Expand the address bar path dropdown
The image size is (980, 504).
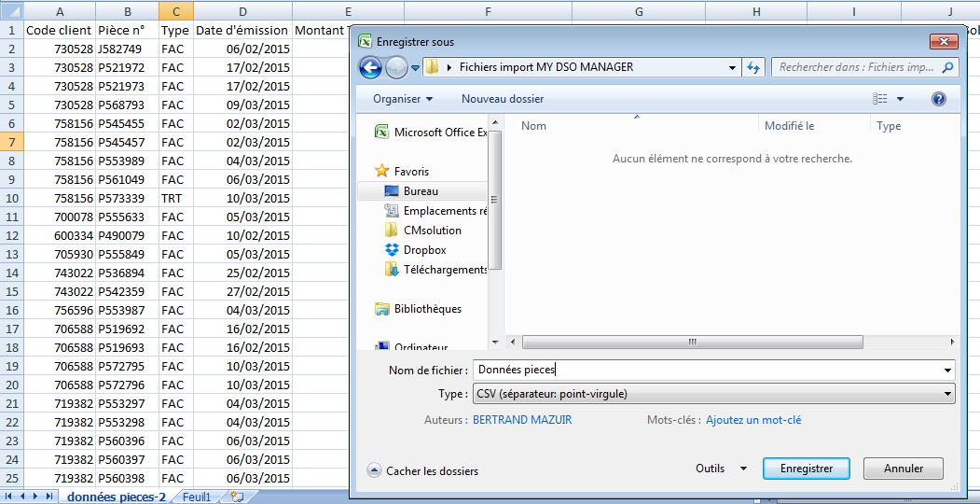733,67
